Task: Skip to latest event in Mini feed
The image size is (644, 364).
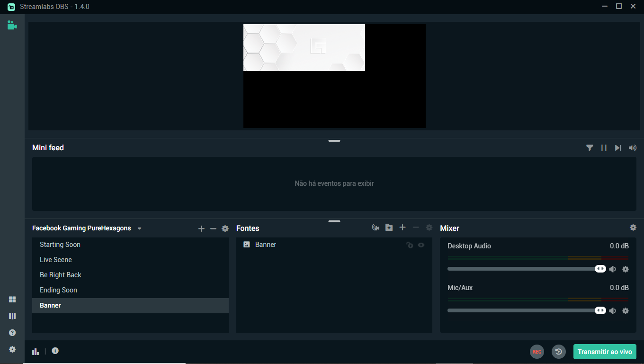Action: coord(618,147)
